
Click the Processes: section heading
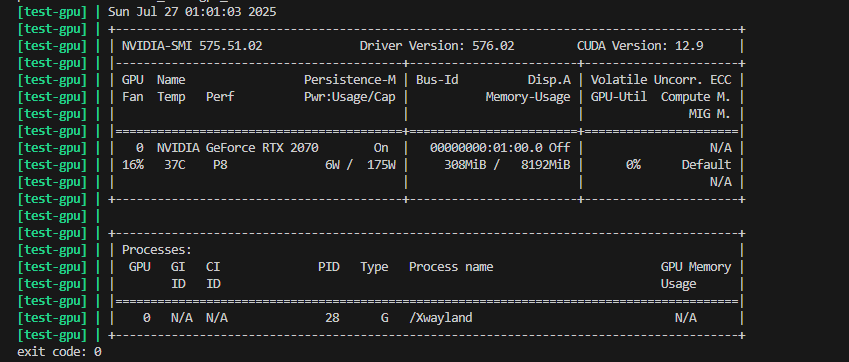(x=157, y=250)
